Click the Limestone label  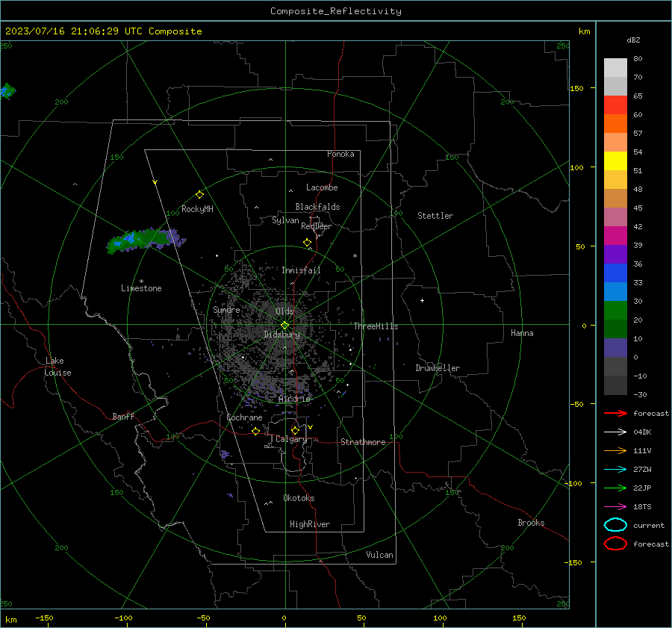click(x=141, y=288)
